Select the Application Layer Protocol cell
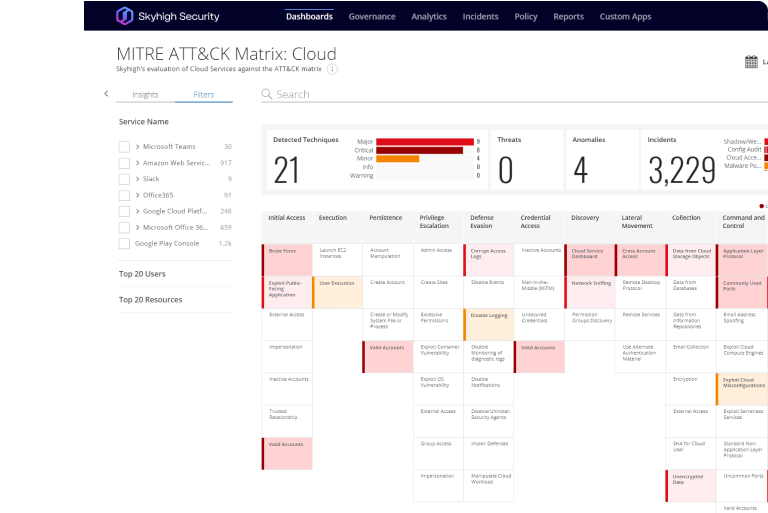 742,260
